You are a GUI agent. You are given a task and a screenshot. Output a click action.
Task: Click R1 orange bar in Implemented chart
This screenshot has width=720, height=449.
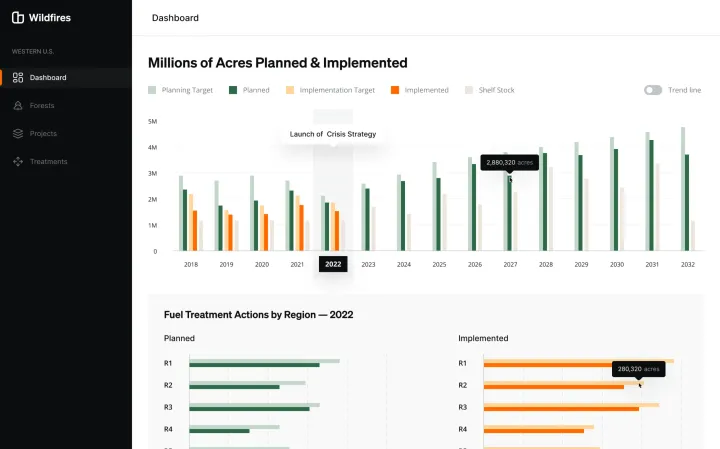click(548, 365)
